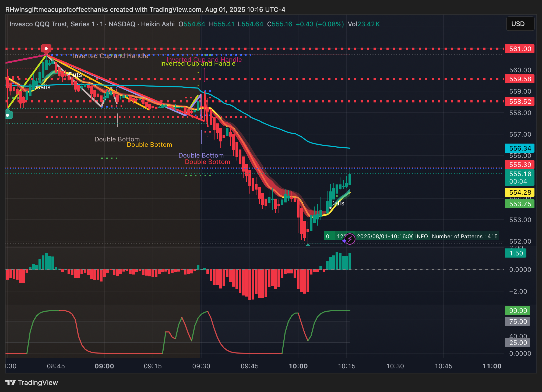This screenshot has width=542, height=392.
Task: Click the 75.00 oscillator level label
Action: coord(518,321)
